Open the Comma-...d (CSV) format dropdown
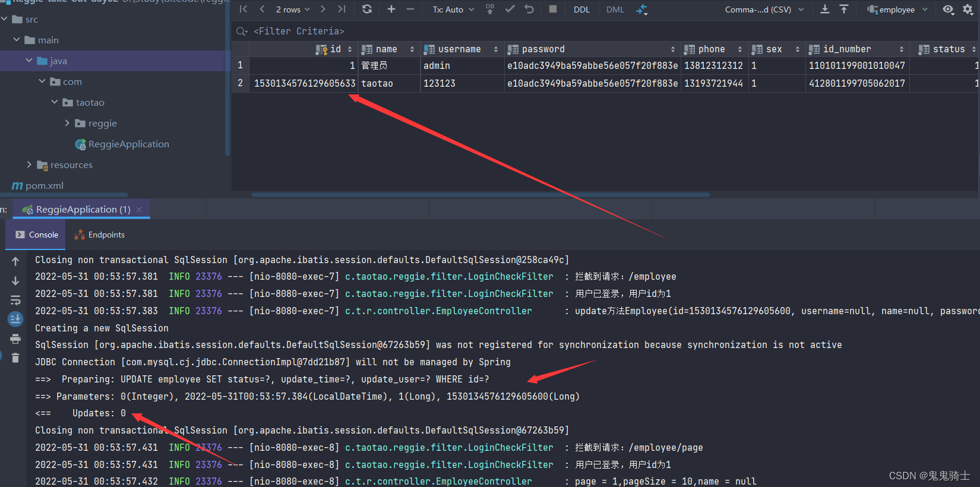980x487 pixels. 764,10
